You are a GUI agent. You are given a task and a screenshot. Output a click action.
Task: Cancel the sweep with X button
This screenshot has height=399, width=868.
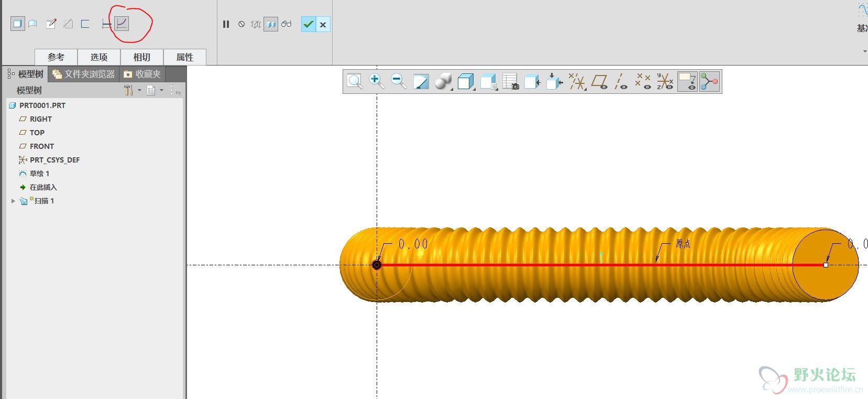click(x=323, y=24)
